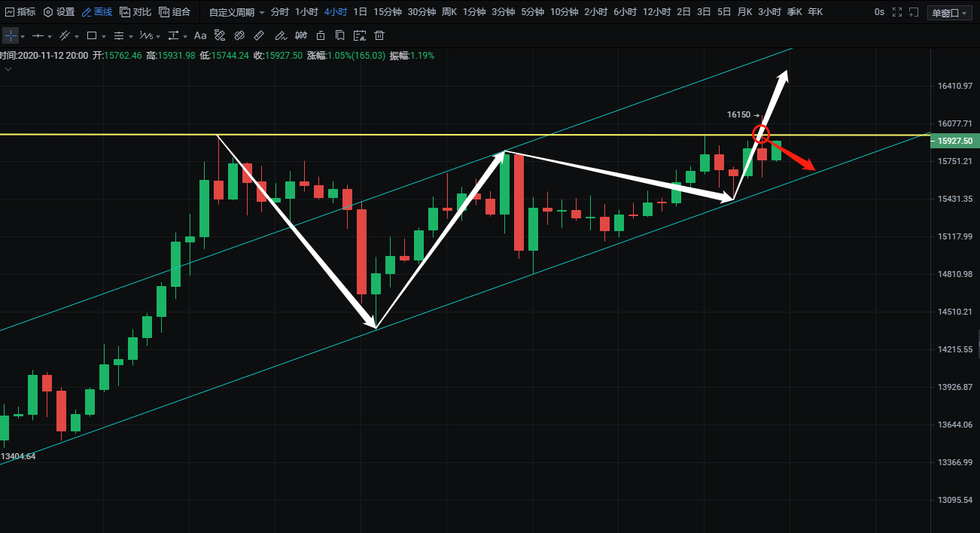This screenshot has height=533, width=980.
Task: Choose the Aa text annotation tool
Action: coord(199,35)
